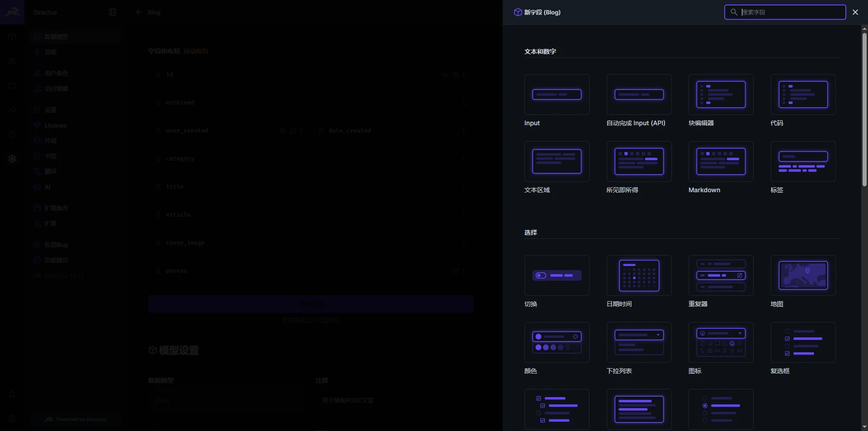Close the 新字段 (Blog) drawer
The height and width of the screenshot is (431, 868).
tap(856, 12)
